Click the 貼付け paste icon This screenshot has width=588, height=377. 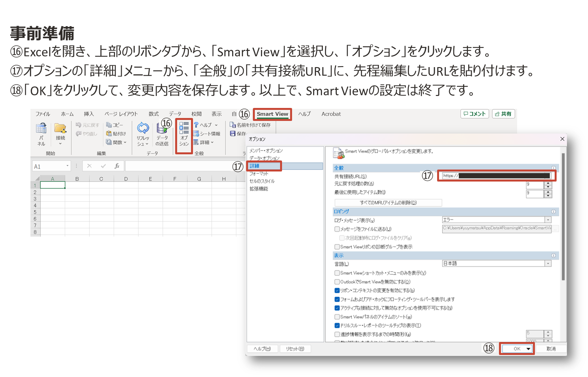point(109,134)
